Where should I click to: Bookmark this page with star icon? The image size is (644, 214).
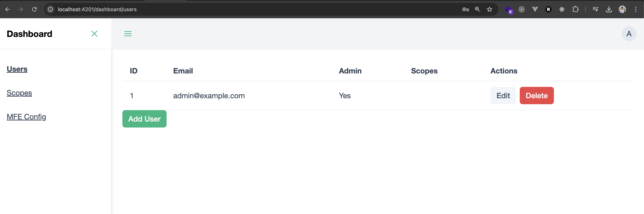tap(489, 9)
